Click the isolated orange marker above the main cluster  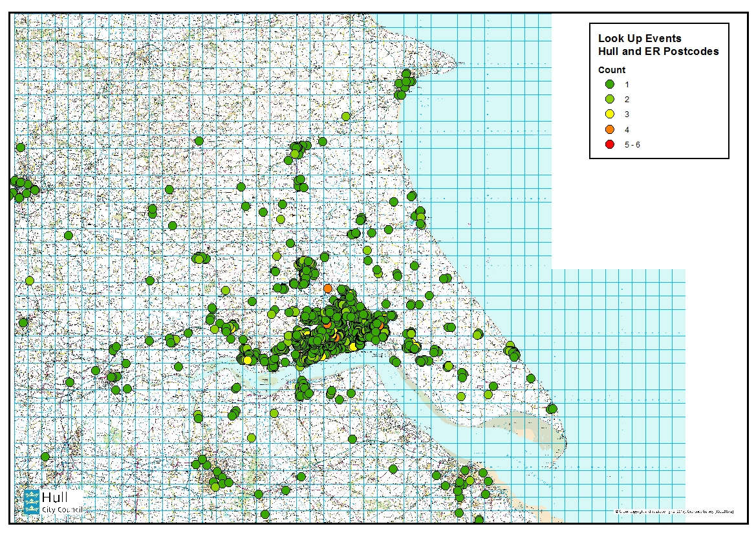click(328, 288)
